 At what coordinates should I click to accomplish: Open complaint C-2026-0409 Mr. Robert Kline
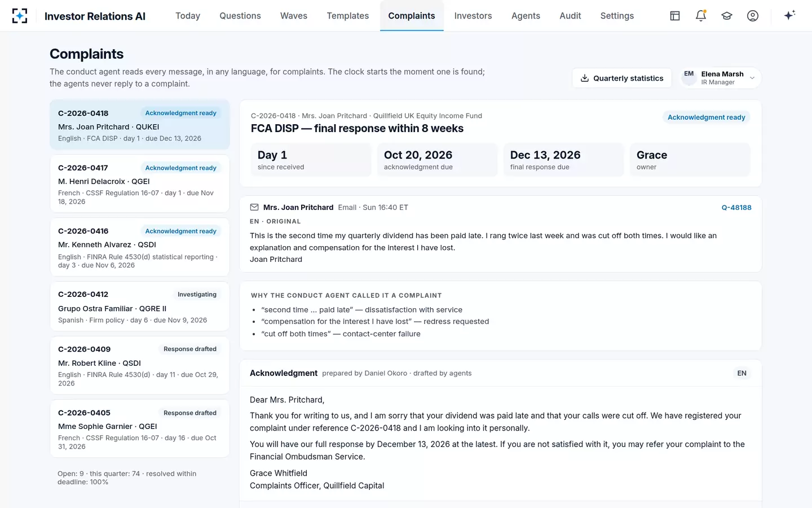[140, 365]
